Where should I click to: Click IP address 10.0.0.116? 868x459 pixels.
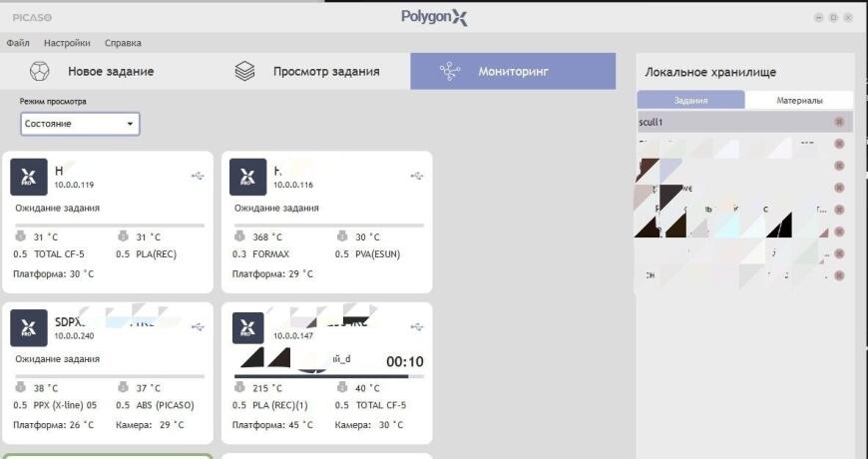[293, 185]
